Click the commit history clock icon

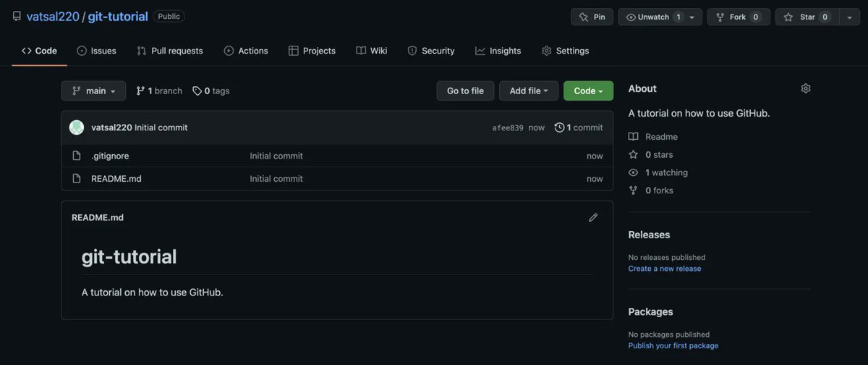(559, 127)
